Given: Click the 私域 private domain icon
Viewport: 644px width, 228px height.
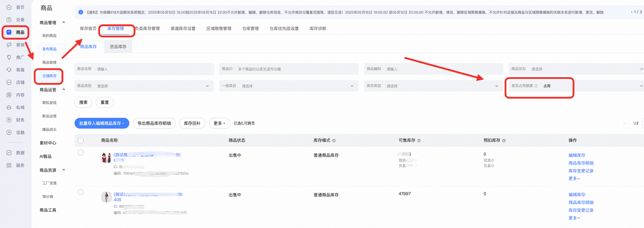Looking at the screenshot, I should pos(9,108).
